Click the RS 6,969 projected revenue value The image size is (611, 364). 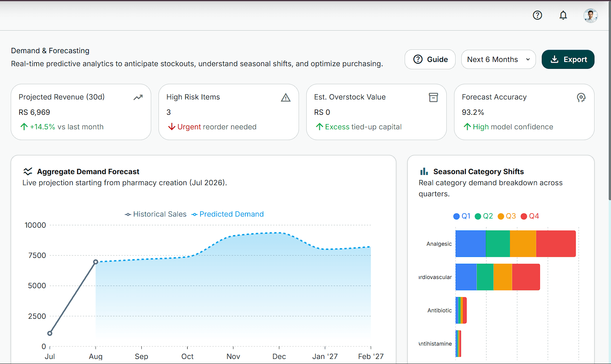click(34, 112)
